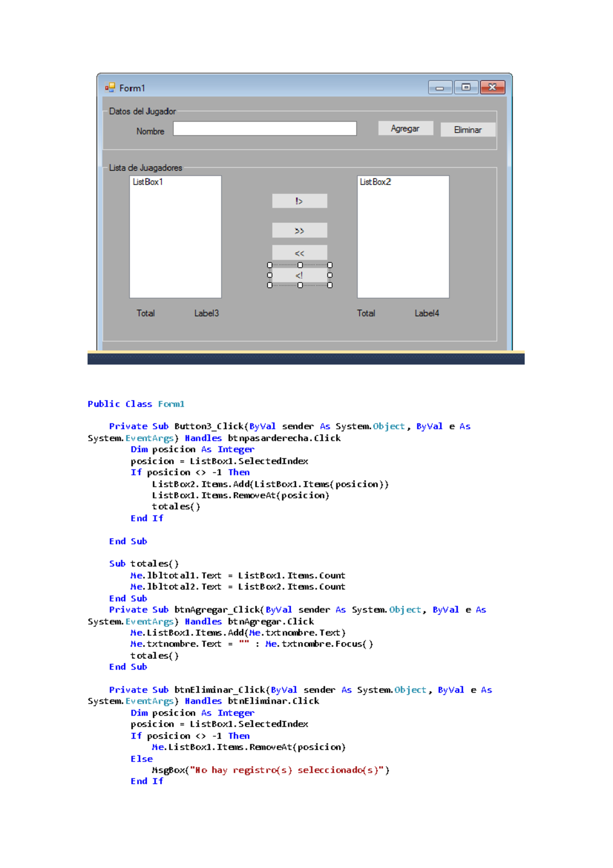Select the Label3 label

(206, 313)
